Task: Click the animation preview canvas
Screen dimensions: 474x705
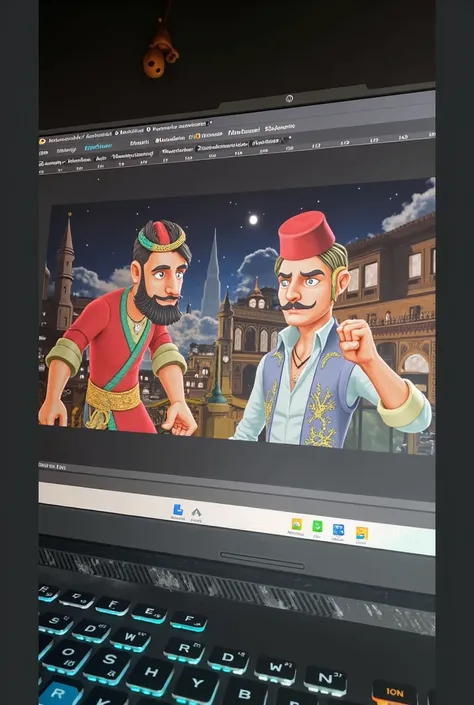Action: click(237, 315)
